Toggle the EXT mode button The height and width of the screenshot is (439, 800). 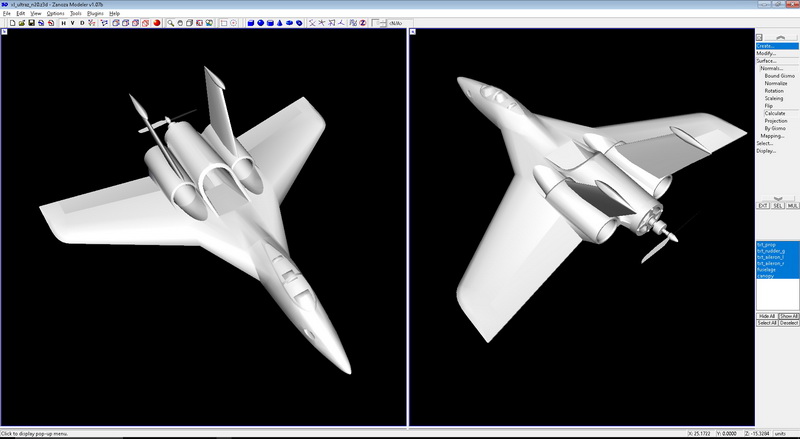tap(763, 206)
